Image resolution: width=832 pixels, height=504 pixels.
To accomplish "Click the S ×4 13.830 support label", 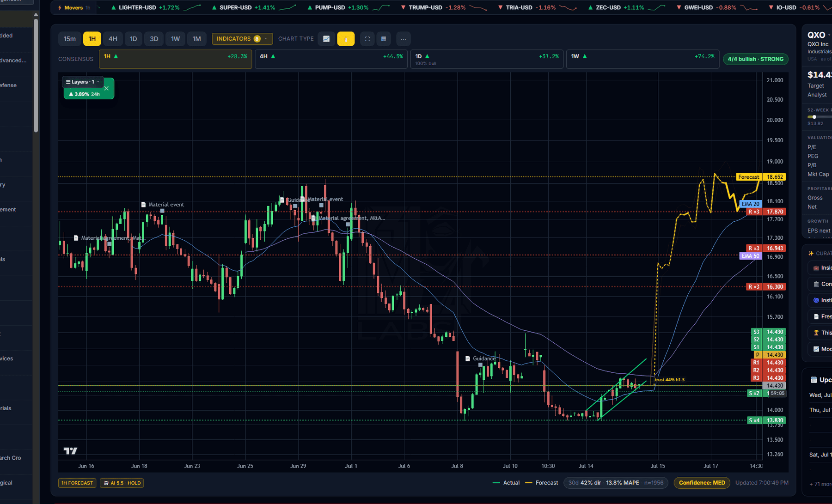I will (766, 420).
